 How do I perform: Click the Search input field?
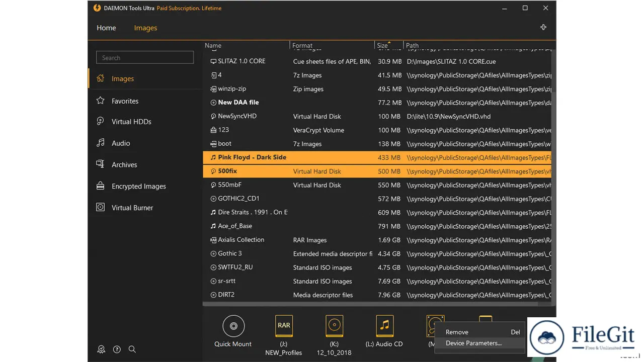145,58
